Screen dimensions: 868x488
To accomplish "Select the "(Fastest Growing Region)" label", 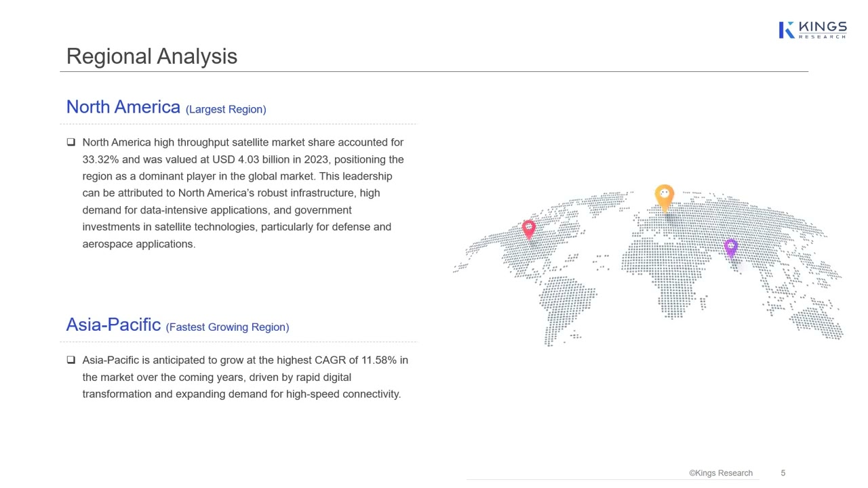I will tap(227, 327).
